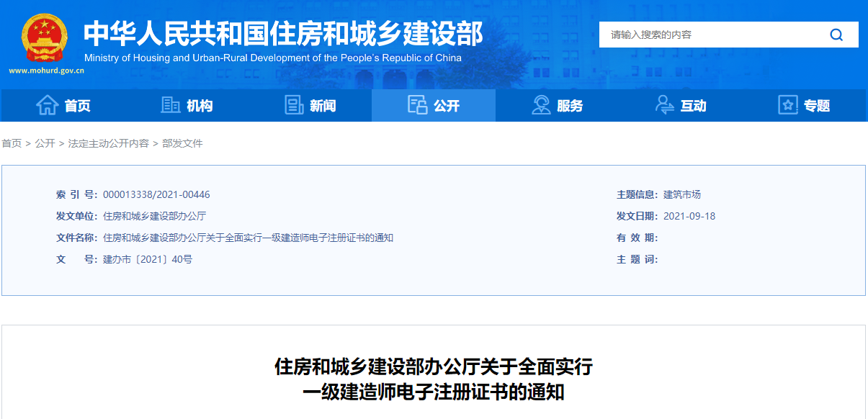Click the newspaper icon beside 新闻
The height and width of the screenshot is (419, 868).
294,105
